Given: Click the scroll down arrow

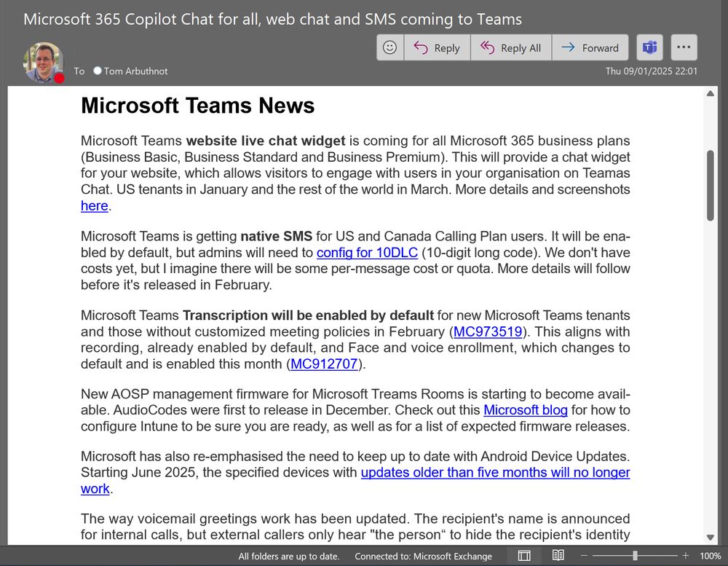Looking at the screenshot, I should tap(710, 537).
